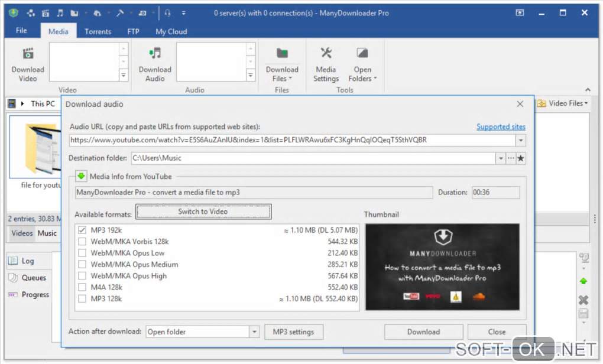Collapse the ribbon with the chevron
This screenshot has width=603, height=364.
click(588, 90)
